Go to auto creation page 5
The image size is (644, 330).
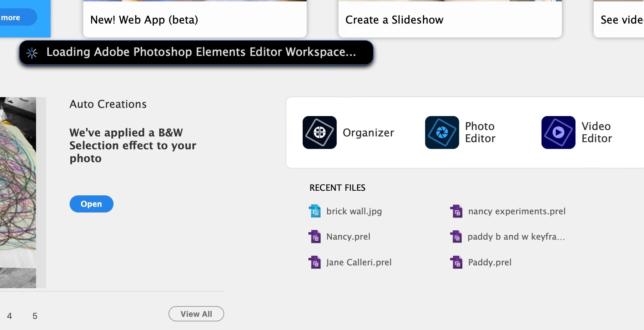click(x=35, y=316)
